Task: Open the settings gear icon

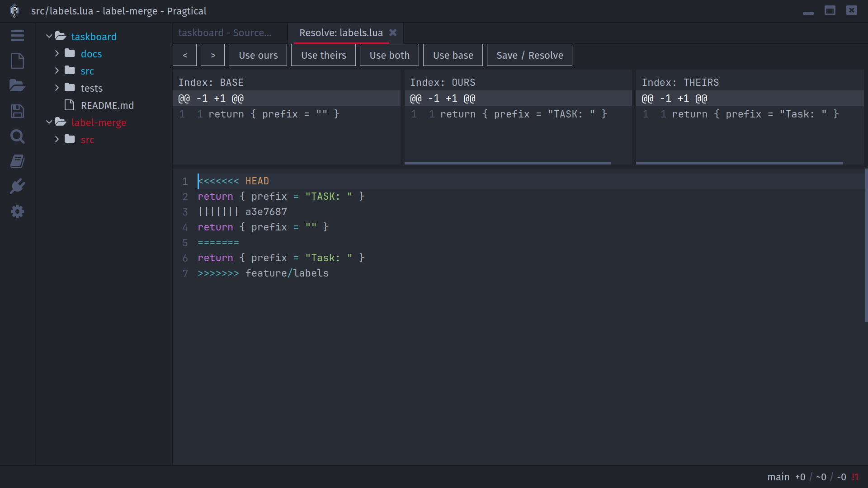Action: click(17, 211)
